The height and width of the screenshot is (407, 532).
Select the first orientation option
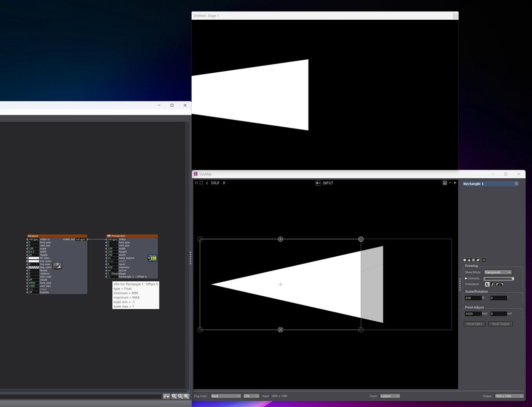tap(487, 284)
